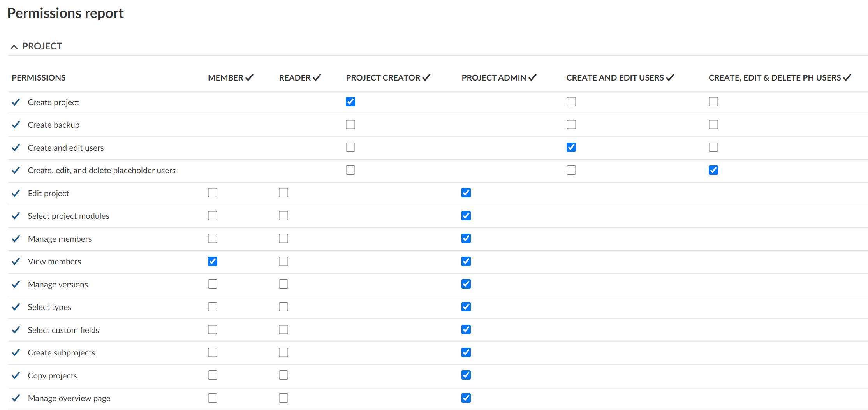
Task: Click the checkmark next to PROJECT ADMIN header
Action: [x=533, y=77]
